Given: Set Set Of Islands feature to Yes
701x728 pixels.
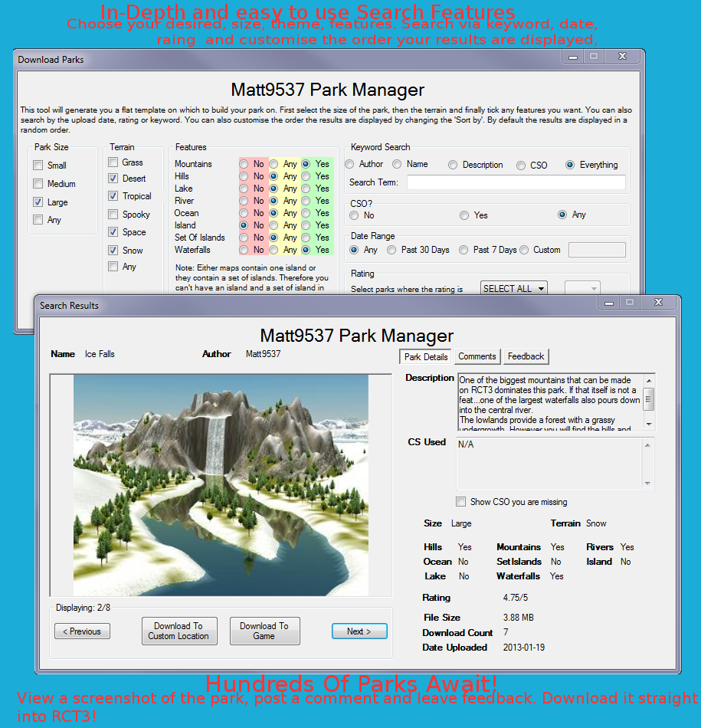Looking at the screenshot, I should 306,238.
